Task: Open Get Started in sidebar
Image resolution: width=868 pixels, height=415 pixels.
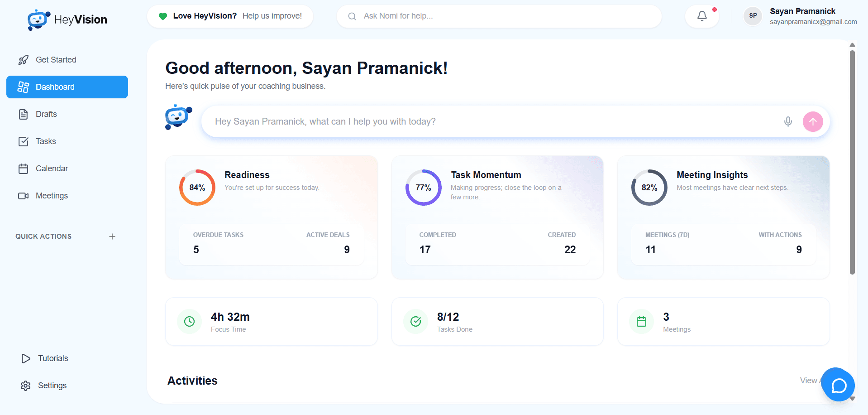Action: (x=56, y=60)
